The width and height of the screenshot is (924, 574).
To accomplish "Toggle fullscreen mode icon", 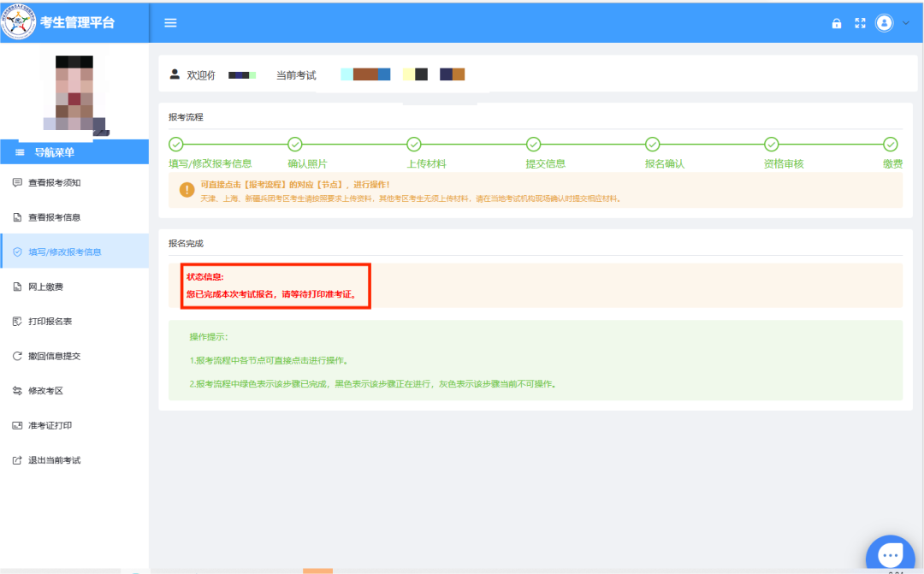I will [x=861, y=24].
